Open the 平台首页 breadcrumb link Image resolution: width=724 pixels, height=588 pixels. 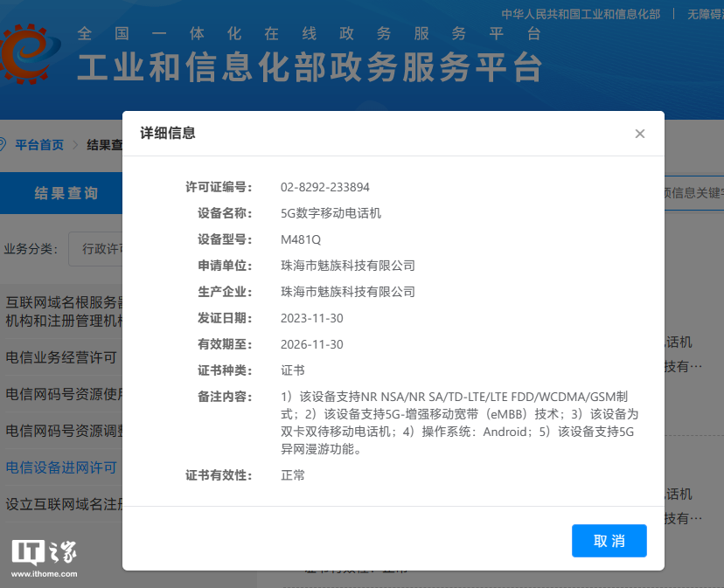39,145
